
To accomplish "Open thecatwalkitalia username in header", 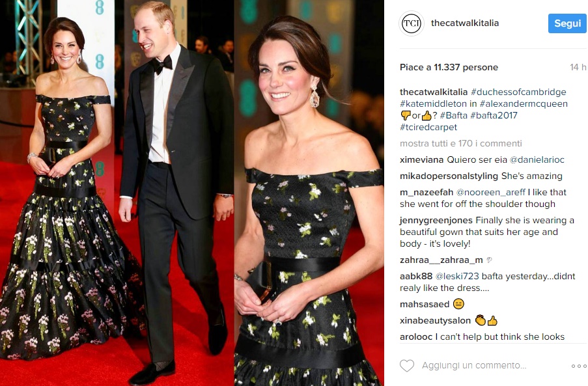I will (465, 23).
